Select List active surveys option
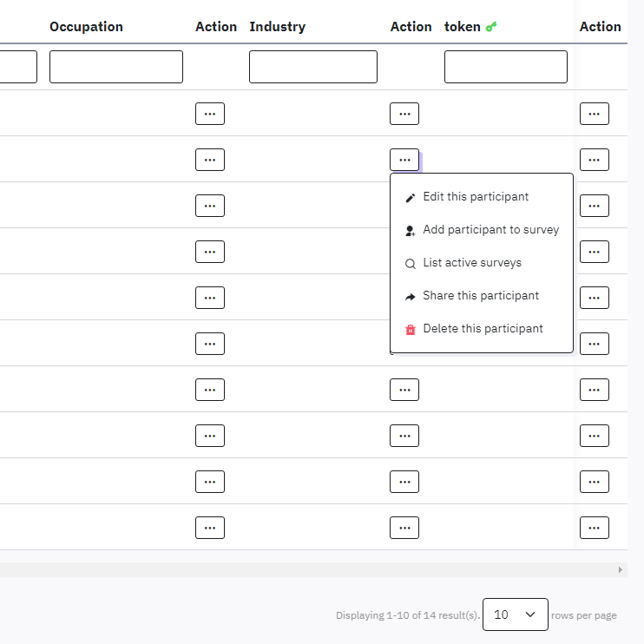 tap(472, 263)
